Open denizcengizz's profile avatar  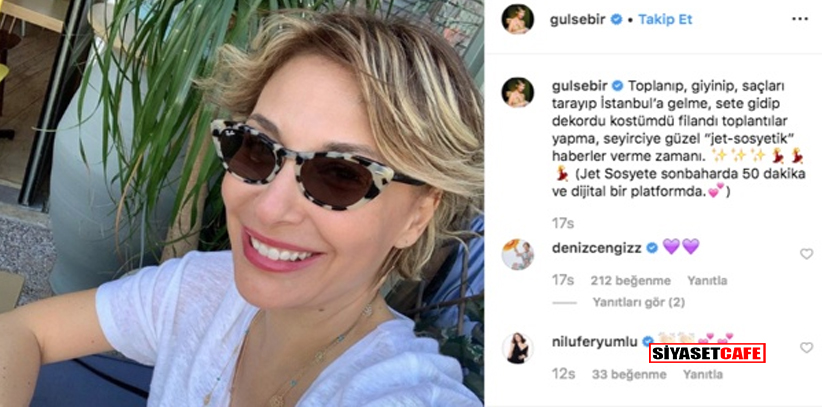pyautogui.click(x=517, y=254)
